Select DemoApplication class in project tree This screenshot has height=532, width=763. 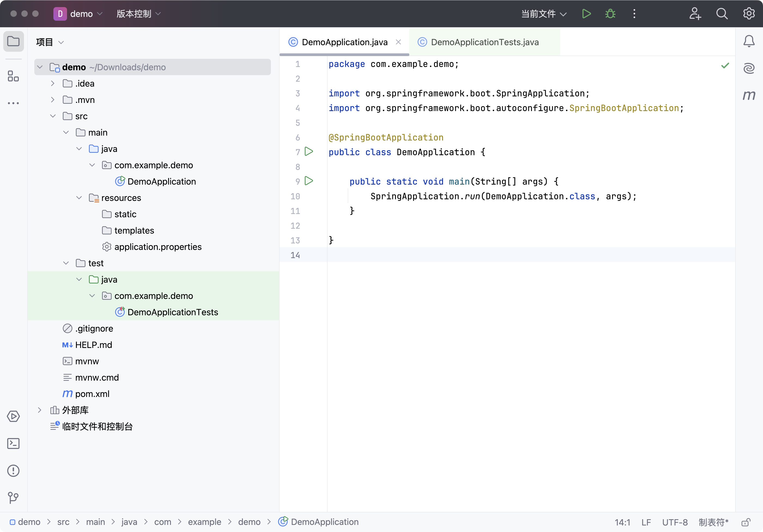point(156,181)
